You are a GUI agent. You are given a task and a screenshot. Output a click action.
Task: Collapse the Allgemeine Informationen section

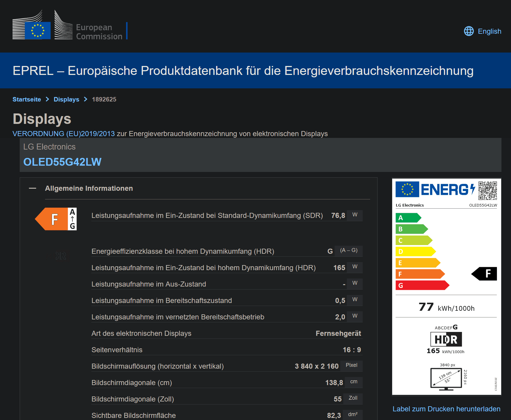33,188
